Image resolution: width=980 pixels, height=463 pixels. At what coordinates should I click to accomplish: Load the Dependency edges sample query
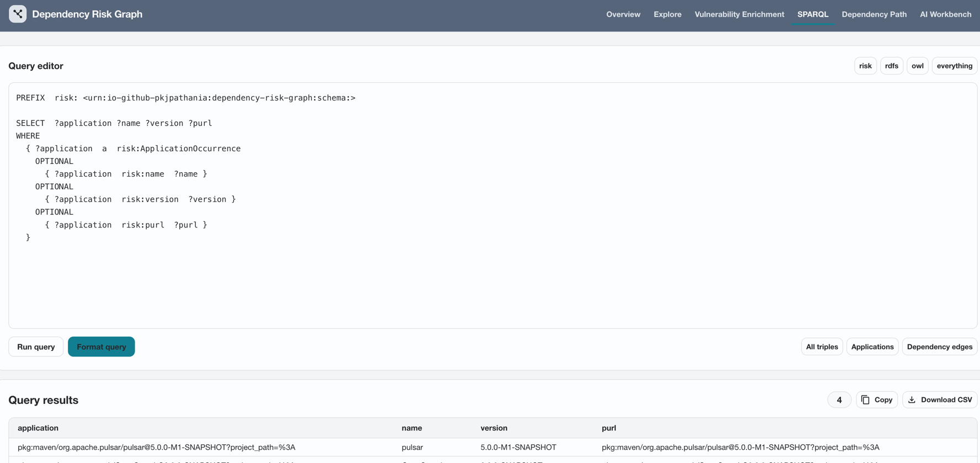coord(940,347)
